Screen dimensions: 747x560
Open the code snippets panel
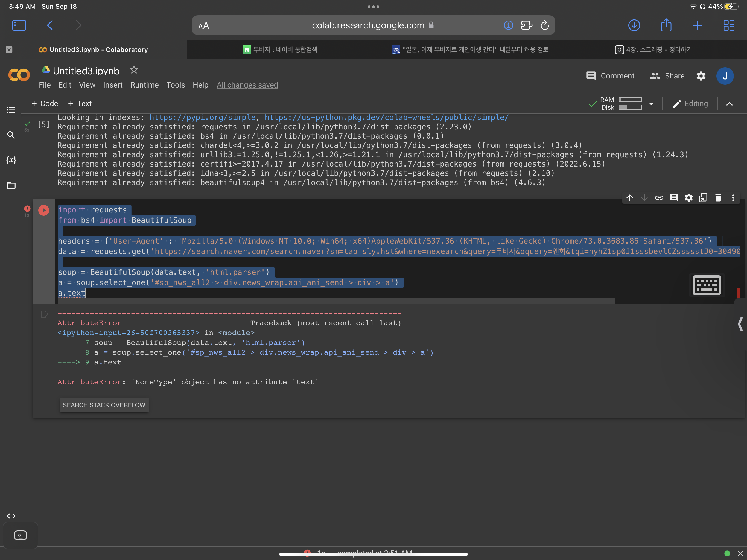11,516
